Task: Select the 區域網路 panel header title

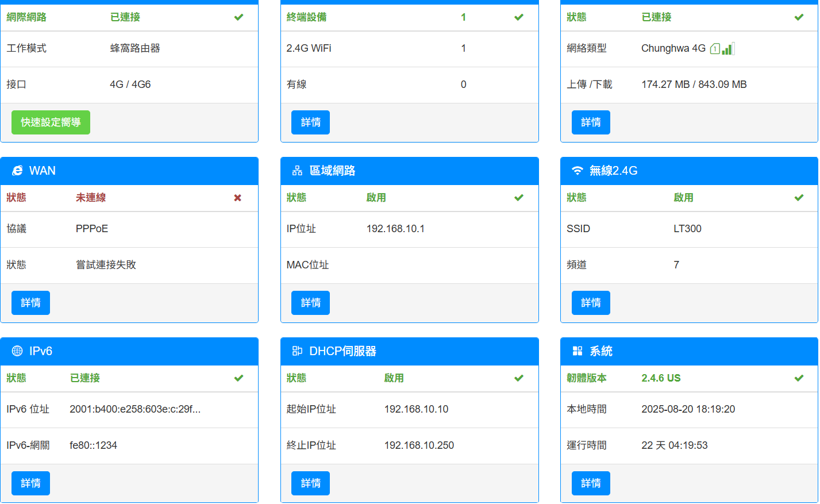Action: [x=332, y=171]
